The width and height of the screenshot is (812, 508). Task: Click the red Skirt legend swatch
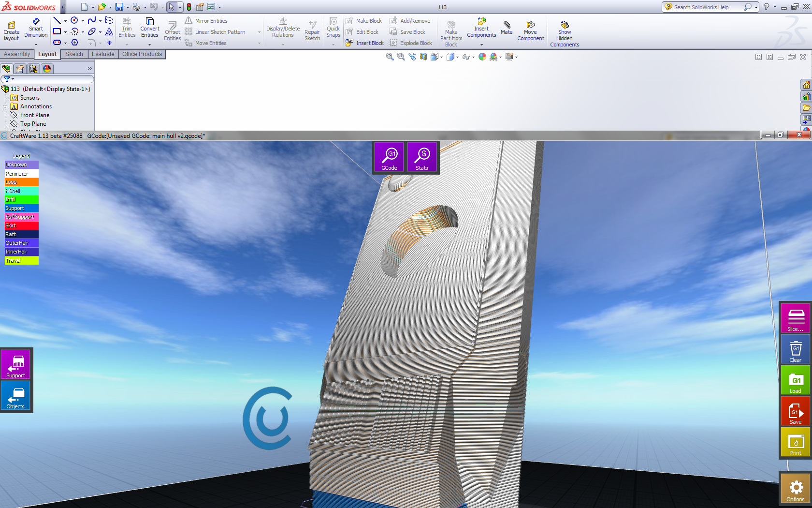pyautogui.click(x=21, y=226)
